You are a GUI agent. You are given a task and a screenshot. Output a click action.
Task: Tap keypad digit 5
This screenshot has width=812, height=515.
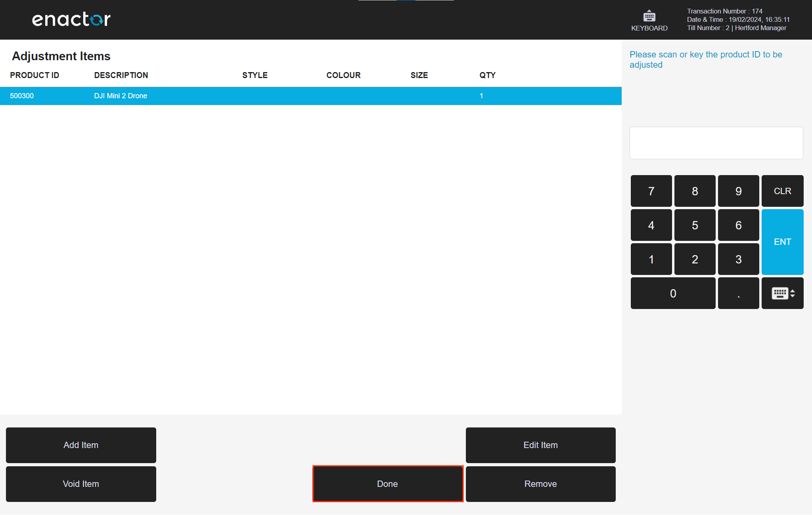695,225
